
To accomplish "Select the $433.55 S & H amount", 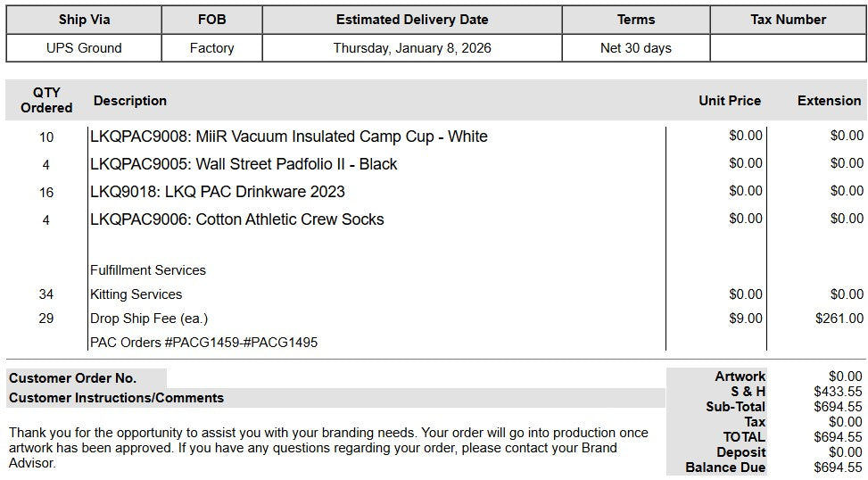I will (838, 392).
